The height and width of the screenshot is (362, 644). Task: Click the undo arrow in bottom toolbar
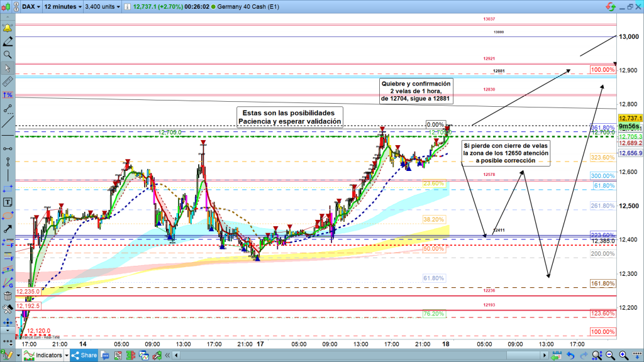coord(569,356)
